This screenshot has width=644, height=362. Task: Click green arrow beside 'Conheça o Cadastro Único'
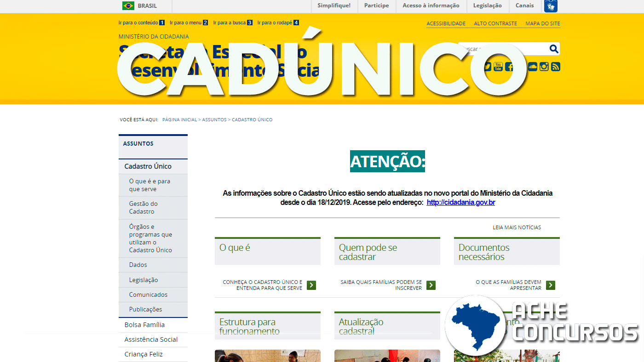[x=311, y=285]
